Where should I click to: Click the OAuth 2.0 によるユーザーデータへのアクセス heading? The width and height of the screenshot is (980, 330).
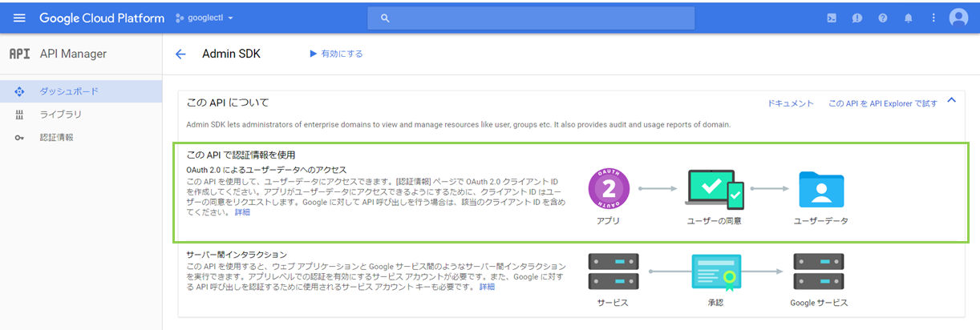click(x=266, y=170)
